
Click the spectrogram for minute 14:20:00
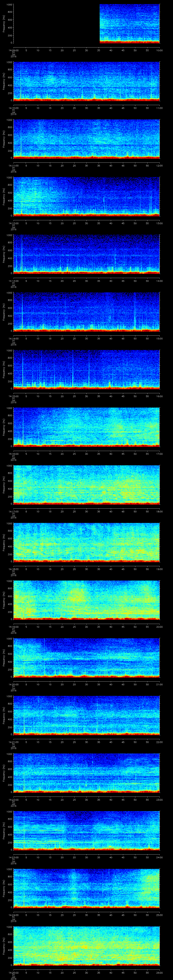tap(87, 657)
